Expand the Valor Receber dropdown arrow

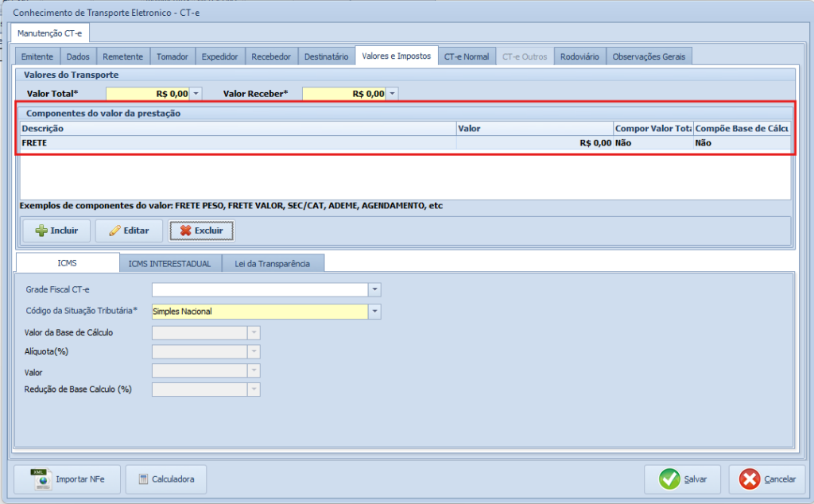click(x=392, y=94)
